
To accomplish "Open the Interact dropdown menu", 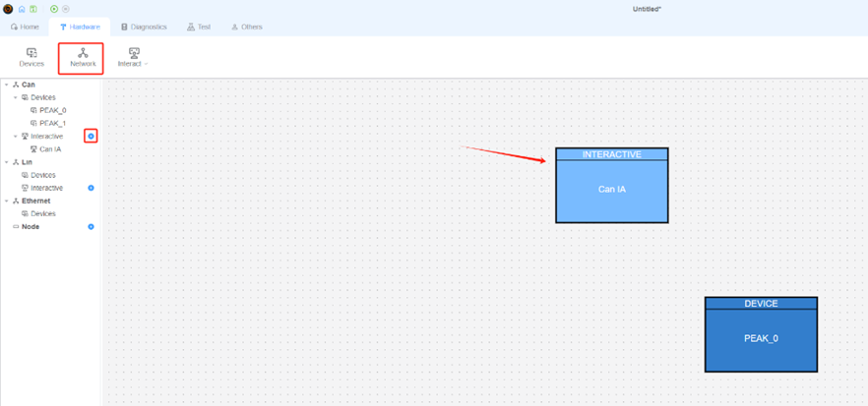I will point(134,57).
